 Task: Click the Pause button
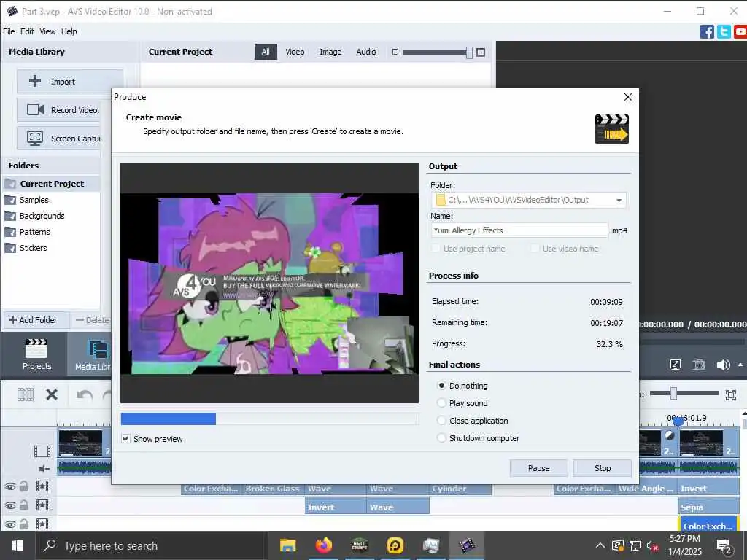(538, 468)
